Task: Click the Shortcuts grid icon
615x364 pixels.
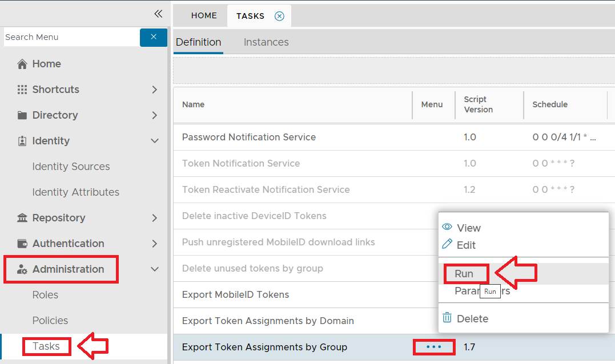Action: pyautogui.click(x=22, y=90)
